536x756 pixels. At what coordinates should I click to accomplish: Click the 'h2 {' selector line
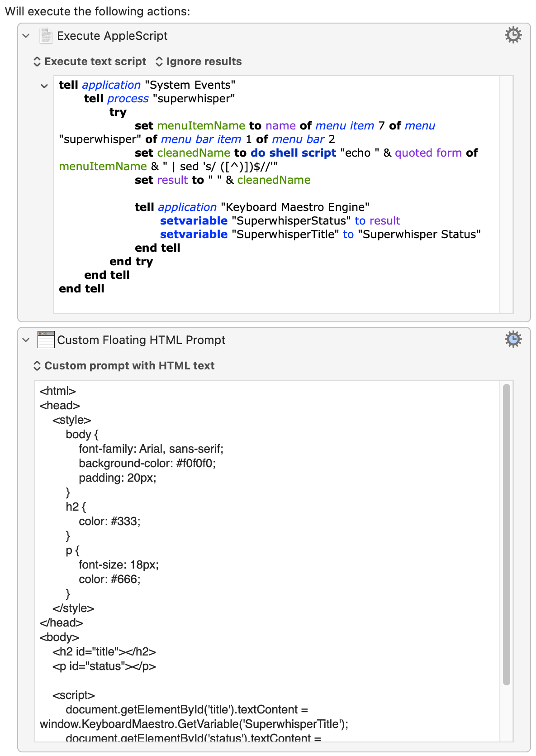click(76, 507)
